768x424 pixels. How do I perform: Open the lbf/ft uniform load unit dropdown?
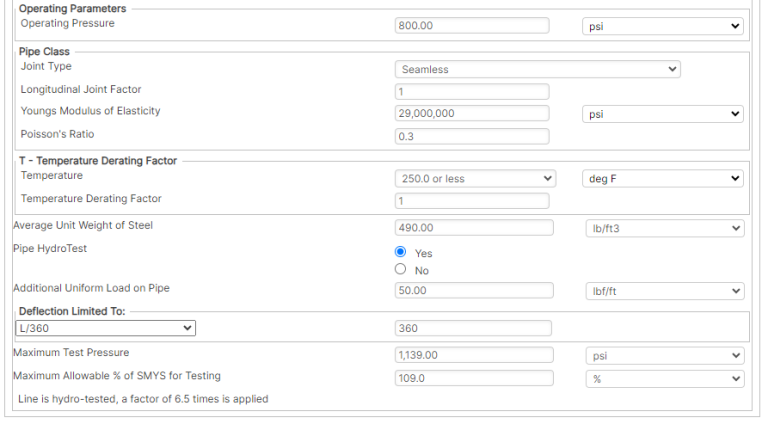(x=664, y=291)
